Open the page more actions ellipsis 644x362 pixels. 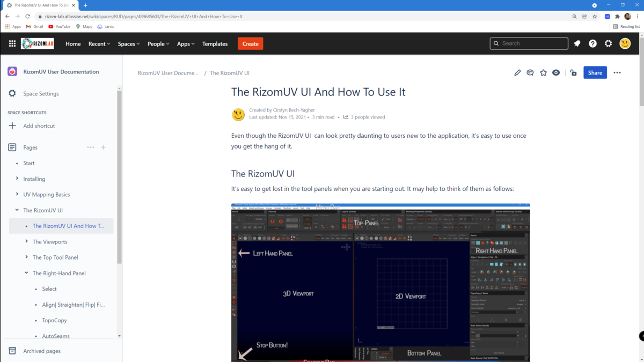tap(617, 72)
